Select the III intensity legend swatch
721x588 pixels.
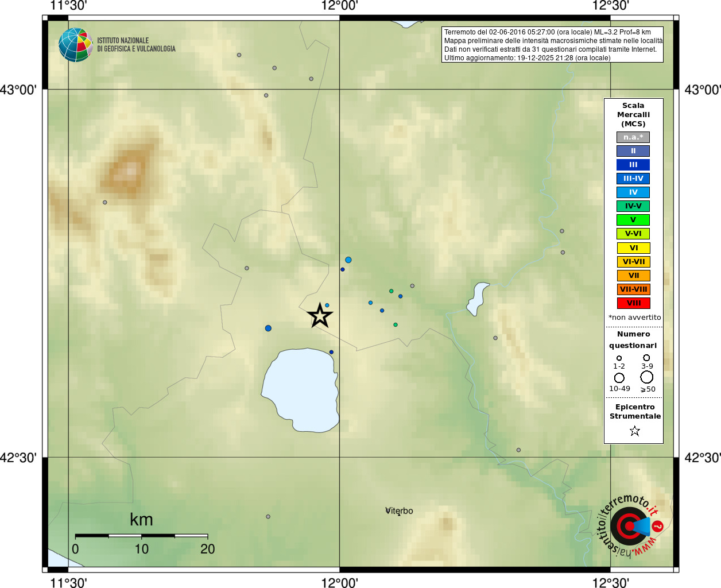click(x=633, y=165)
